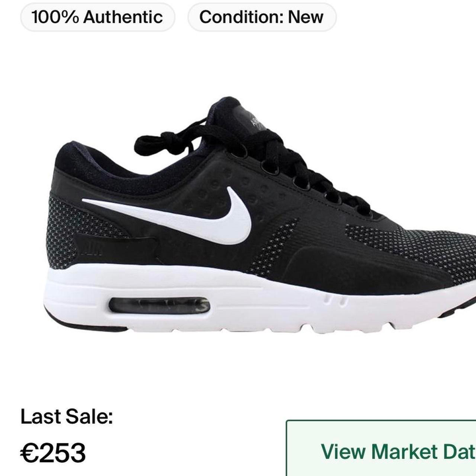Open View Market Data
This screenshot has height=476, width=476.
click(381, 449)
